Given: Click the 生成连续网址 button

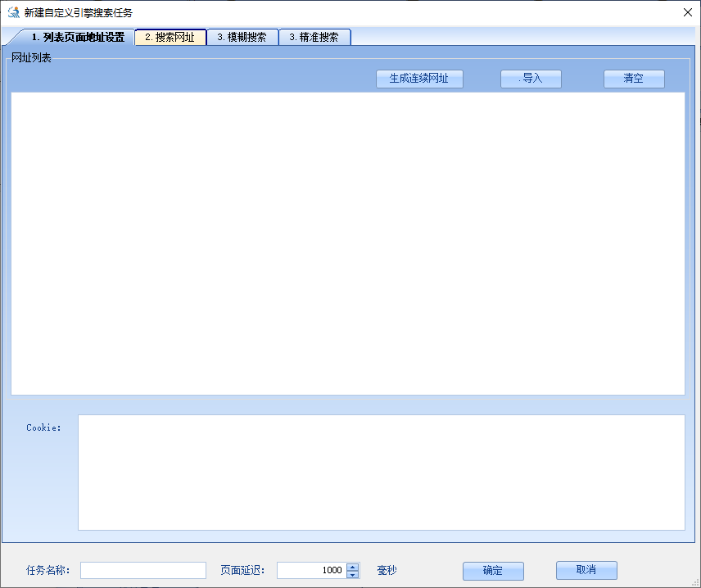Looking at the screenshot, I should point(419,79).
